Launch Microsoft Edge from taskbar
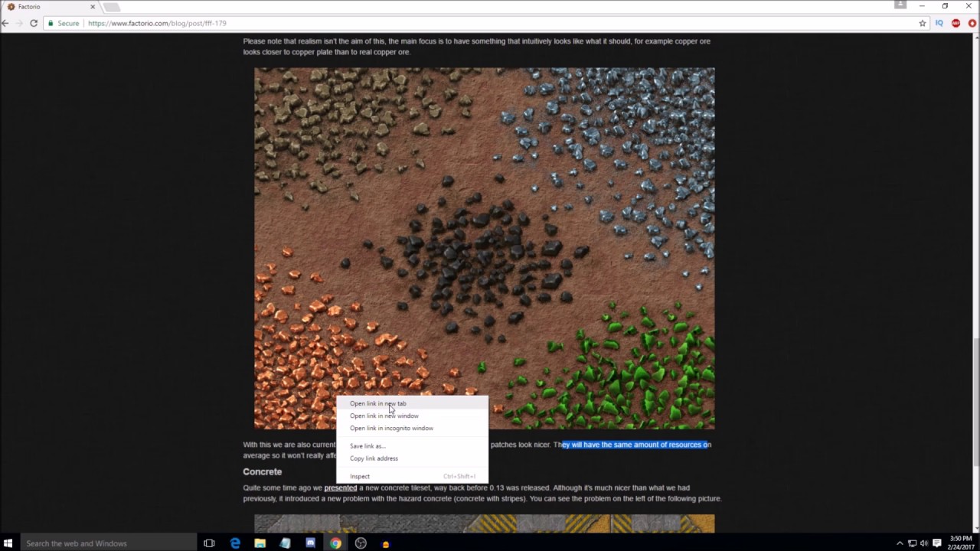 point(235,543)
